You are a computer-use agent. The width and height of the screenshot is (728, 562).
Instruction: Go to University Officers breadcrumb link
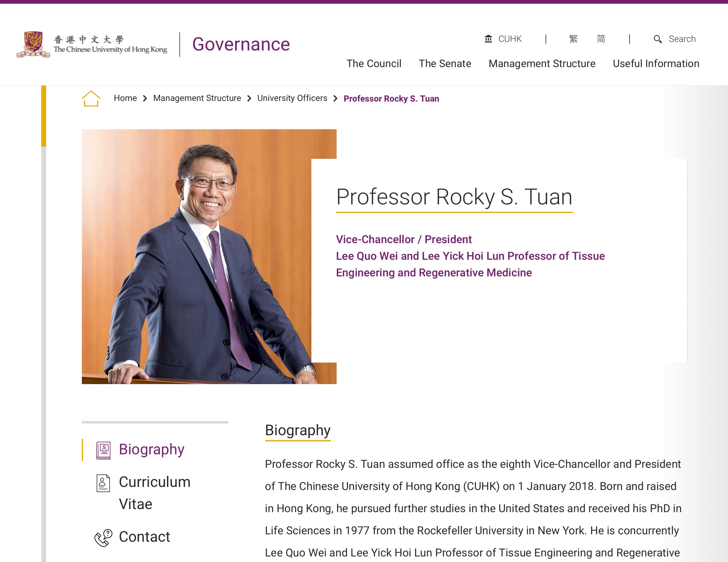(292, 98)
